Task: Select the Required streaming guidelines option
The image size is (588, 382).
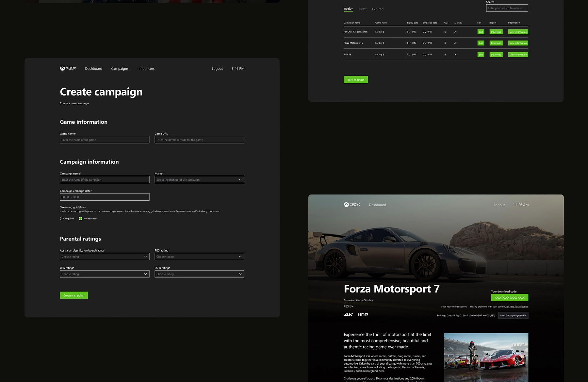Action: click(62, 218)
